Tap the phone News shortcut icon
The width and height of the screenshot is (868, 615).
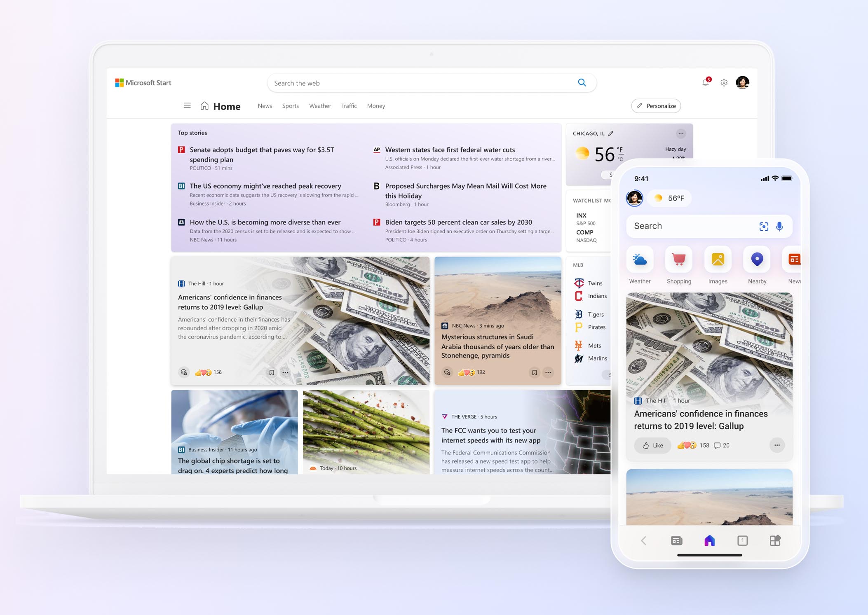point(792,260)
